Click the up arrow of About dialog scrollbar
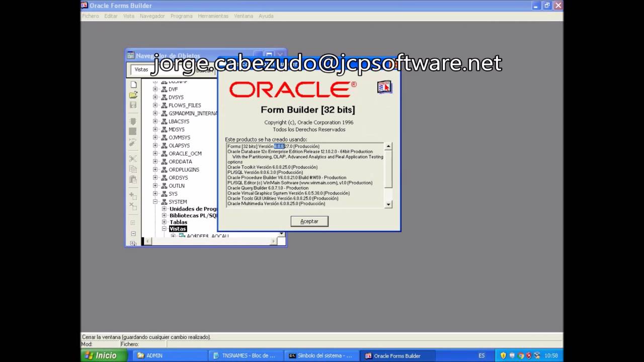Viewport: 644px width, 362px height. (x=388, y=146)
